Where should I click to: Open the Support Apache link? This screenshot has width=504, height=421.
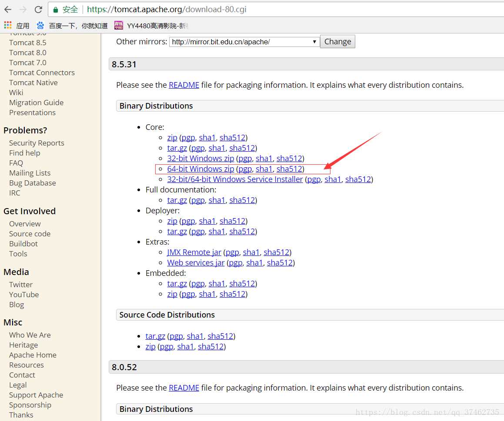[36, 394]
